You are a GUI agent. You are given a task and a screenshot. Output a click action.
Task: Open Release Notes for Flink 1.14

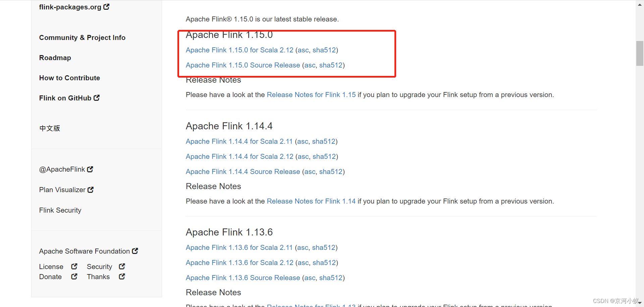[311, 201]
